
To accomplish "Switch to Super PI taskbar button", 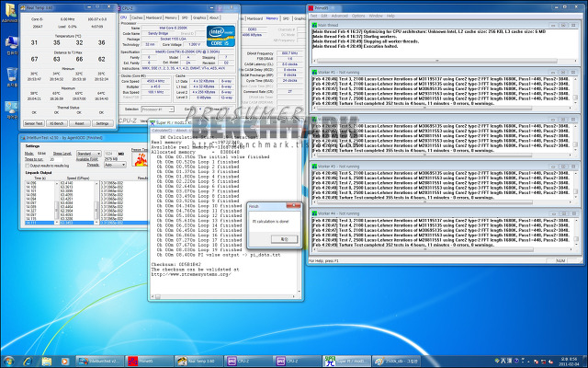I will tap(346, 362).
